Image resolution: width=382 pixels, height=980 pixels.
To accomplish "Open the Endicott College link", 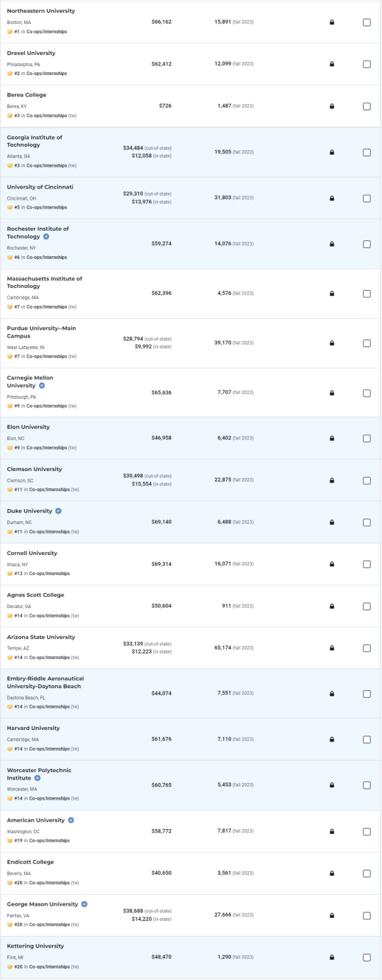I will tap(30, 862).
